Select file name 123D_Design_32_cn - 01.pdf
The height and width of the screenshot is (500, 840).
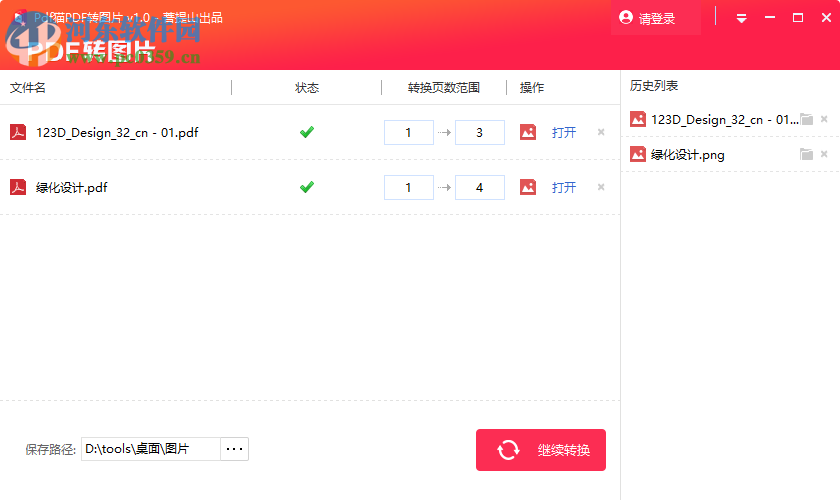point(117,132)
